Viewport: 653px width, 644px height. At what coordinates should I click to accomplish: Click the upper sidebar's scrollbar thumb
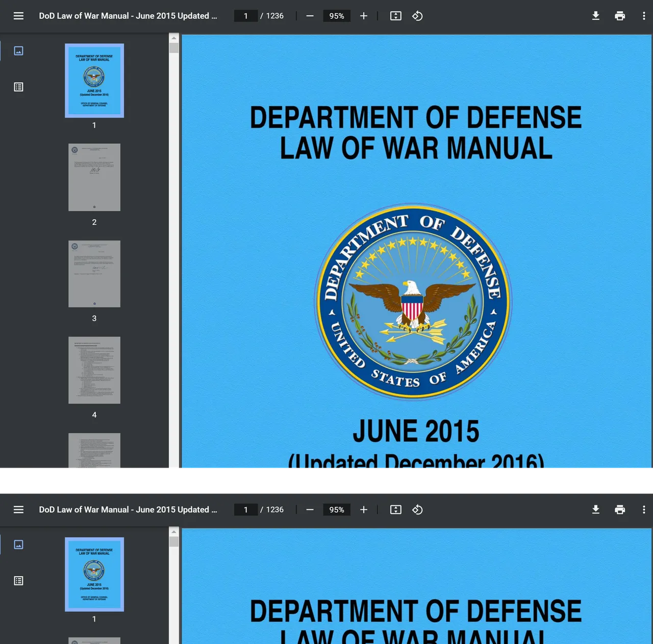coord(174,48)
